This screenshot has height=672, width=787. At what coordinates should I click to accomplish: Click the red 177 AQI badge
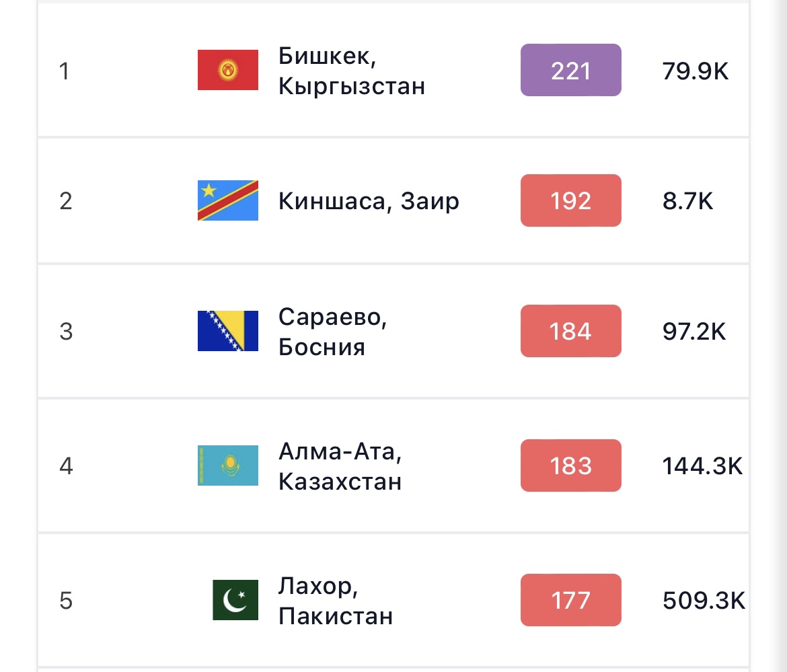click(570, 600)
